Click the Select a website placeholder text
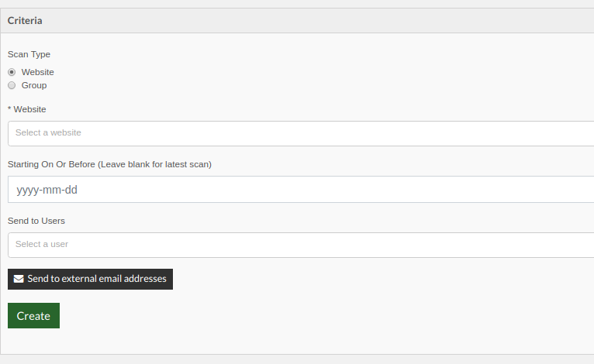Screen dimensions: 594x364 [48, 132]
